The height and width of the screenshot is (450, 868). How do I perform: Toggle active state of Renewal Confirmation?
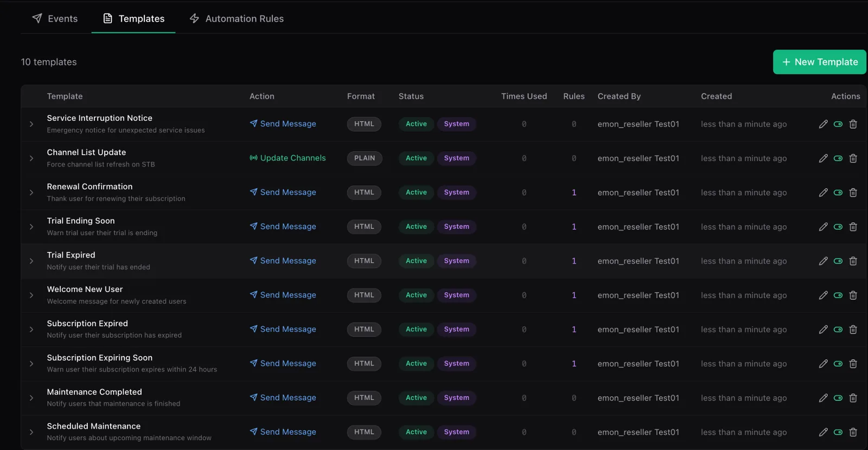pyautogui.click(x=838, y=192)
